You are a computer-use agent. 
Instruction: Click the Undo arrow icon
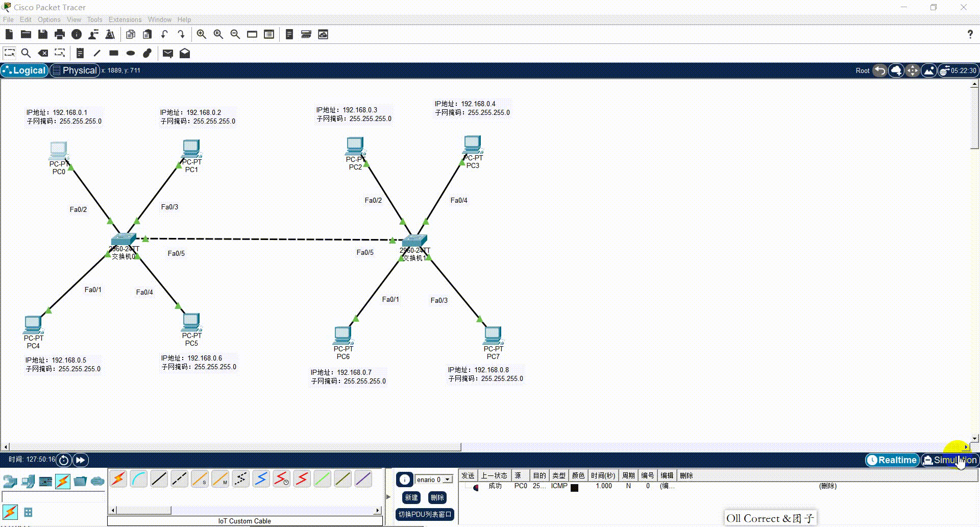pyautogui.click(x=164, y=34)
